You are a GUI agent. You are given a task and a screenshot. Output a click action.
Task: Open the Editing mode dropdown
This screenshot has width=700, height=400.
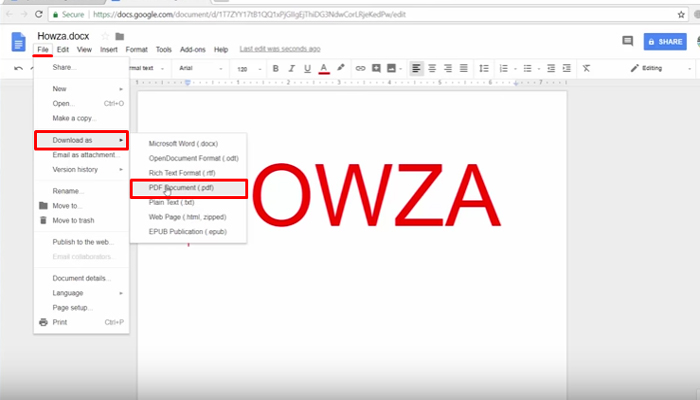point(661,68)
